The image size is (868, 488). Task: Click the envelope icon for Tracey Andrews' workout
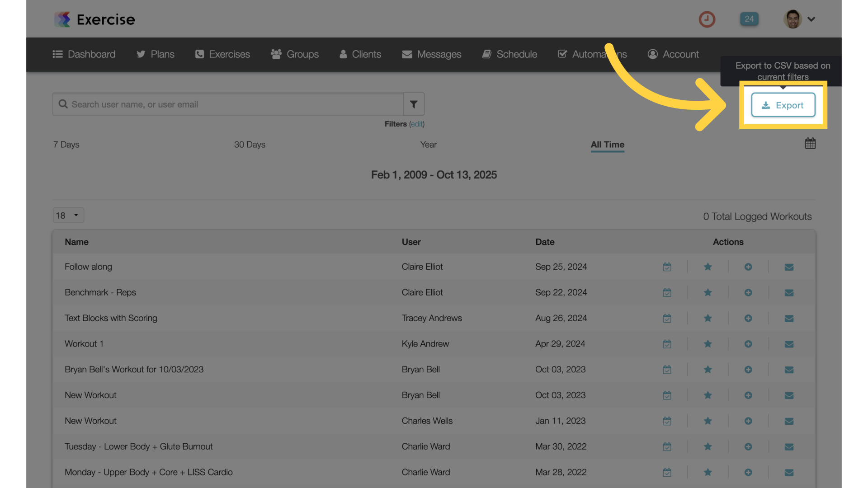(789, 318)
